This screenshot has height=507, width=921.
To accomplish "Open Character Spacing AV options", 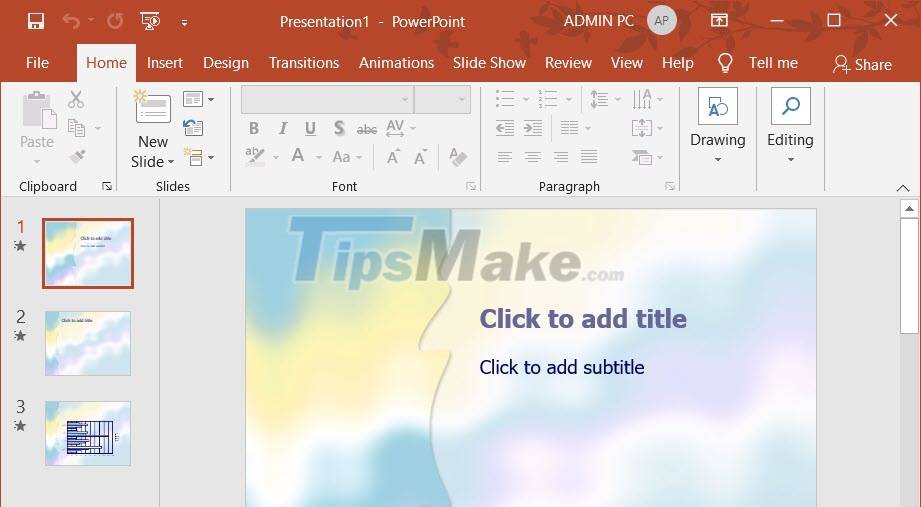I will pos(401,127).
